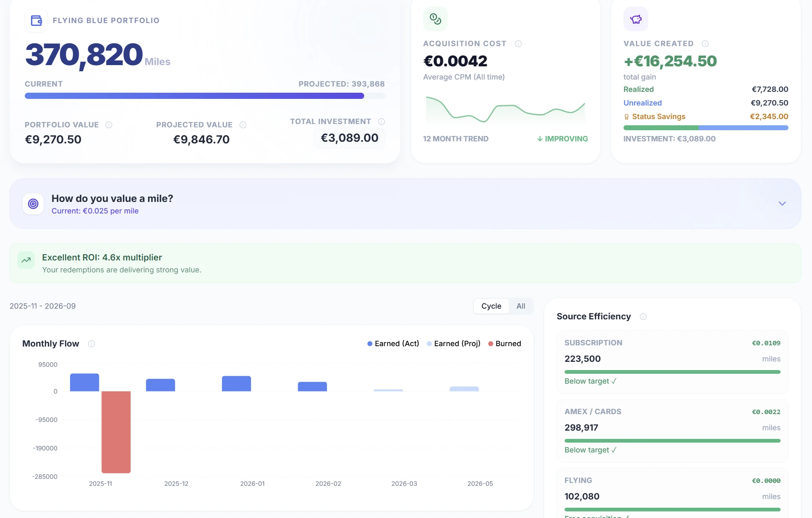
Task: Expand the 'How do you value a mile?' section
Action: pyautogui.click(x=781, y=203)
